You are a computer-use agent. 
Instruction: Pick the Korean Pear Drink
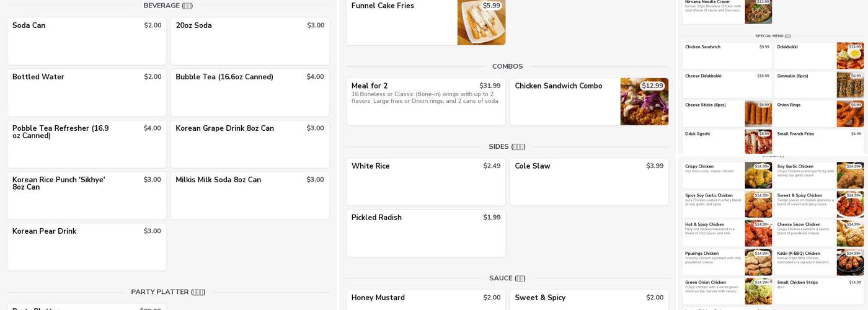click(x=87, y=247)
